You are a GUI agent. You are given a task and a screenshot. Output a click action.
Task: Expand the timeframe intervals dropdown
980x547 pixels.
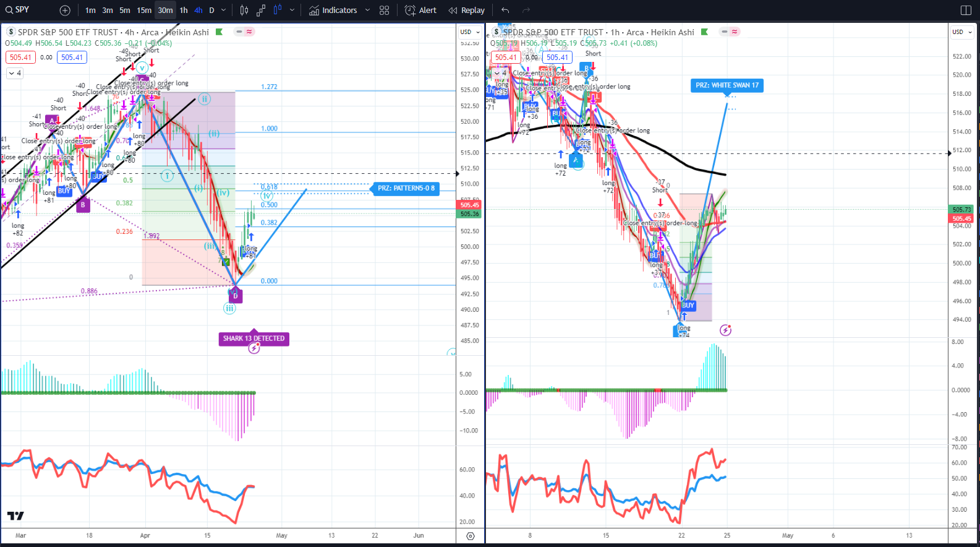(224, 10)
